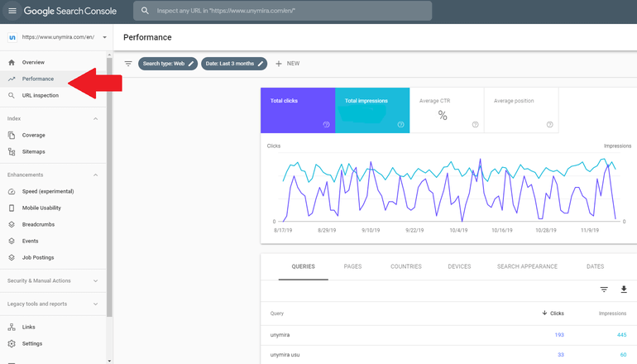Switch to the PAGES tab
637x364 pixels.
352,267
